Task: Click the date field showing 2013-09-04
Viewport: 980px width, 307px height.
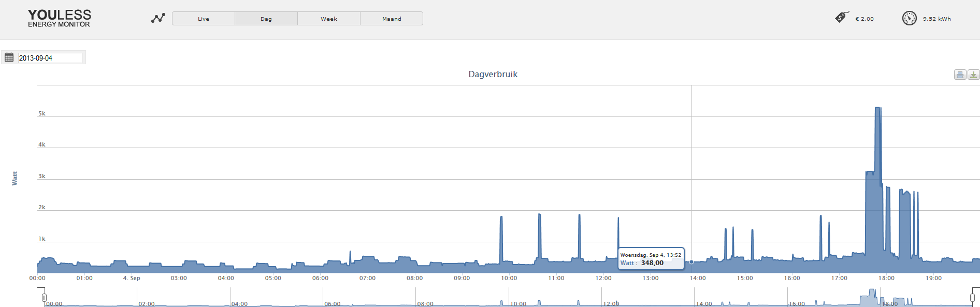Action: click(x=50, y=58)
